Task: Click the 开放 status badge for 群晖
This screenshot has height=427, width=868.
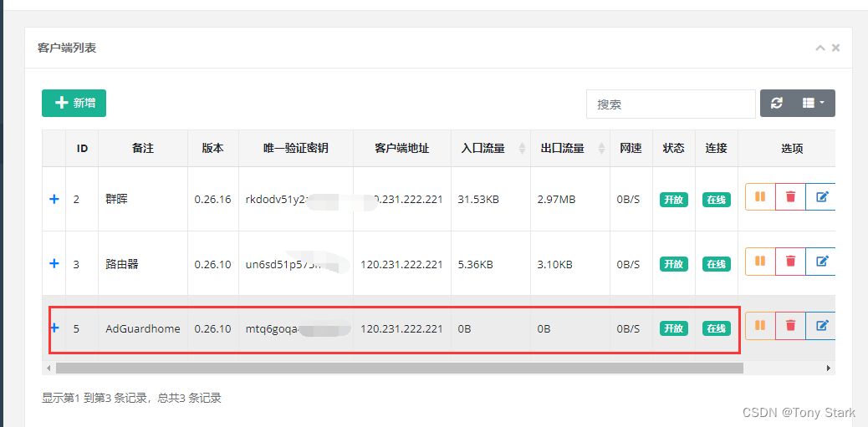Action: [674, 200]
